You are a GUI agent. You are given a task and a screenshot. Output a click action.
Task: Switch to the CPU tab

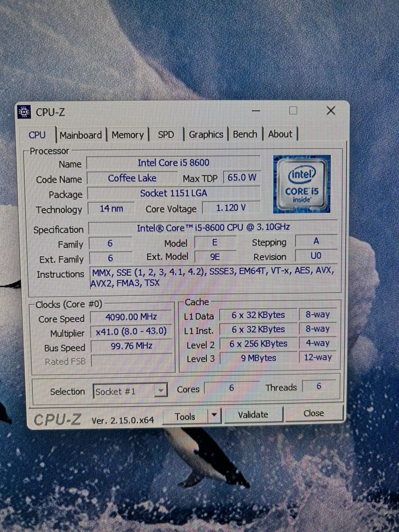37,135
